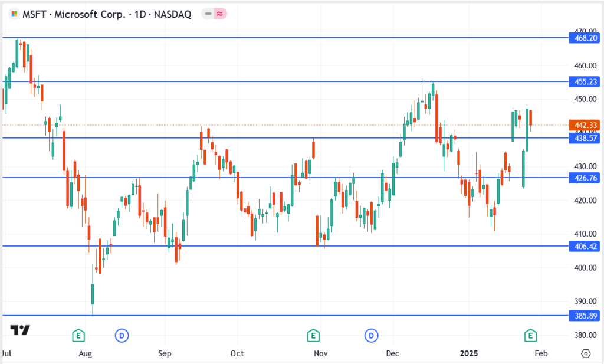The height and width of the screenshot is (364, 604).
Task: Open the earnings E marker near Feb
Action: 530,336
